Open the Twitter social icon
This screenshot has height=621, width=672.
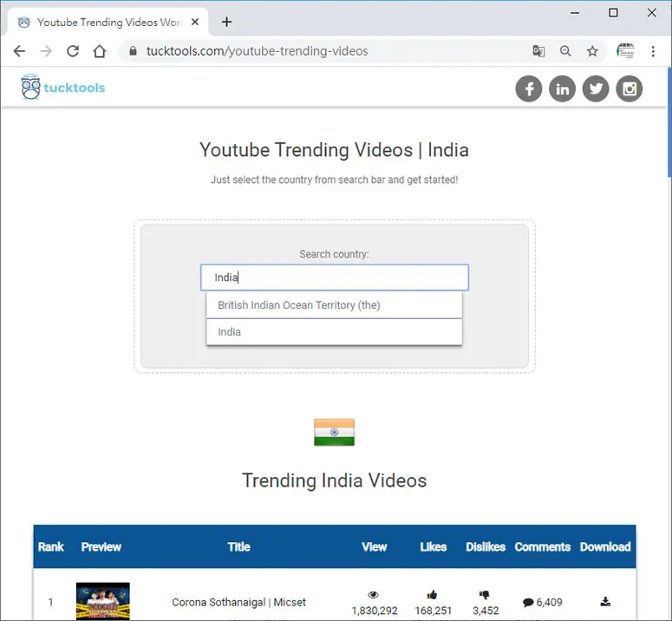[596, 88]
